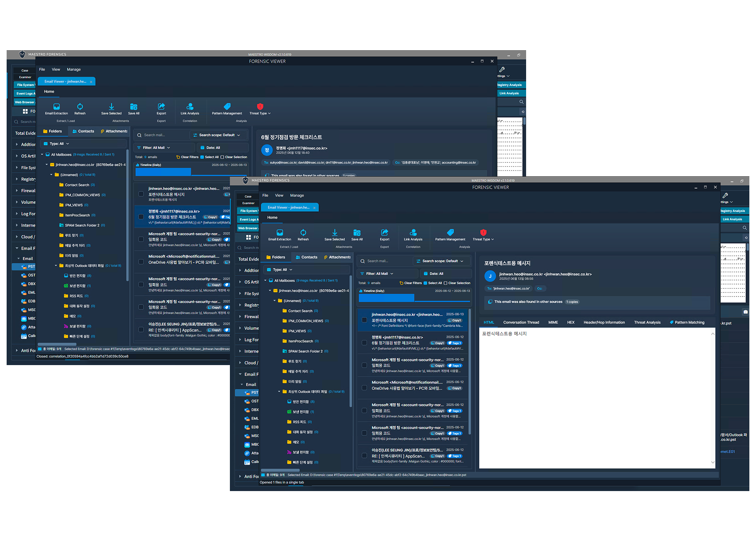Open Link Analysis in back window toolbar
The width and height of the screenshot is (756, 541).
pyautogui.click(x=190, y=109)
